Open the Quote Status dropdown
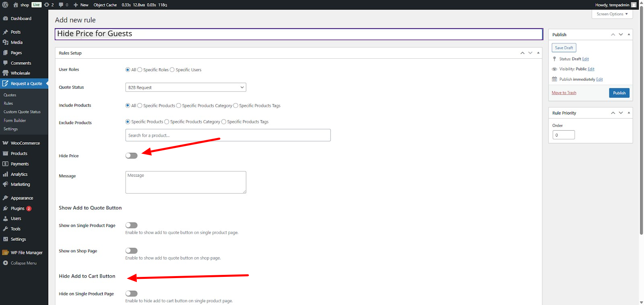Screen dimensions: 644x305 (186, 88)
